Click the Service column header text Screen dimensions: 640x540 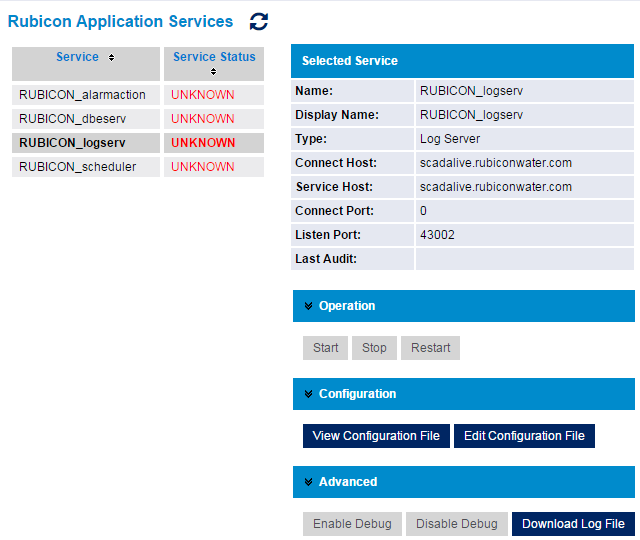78,57
